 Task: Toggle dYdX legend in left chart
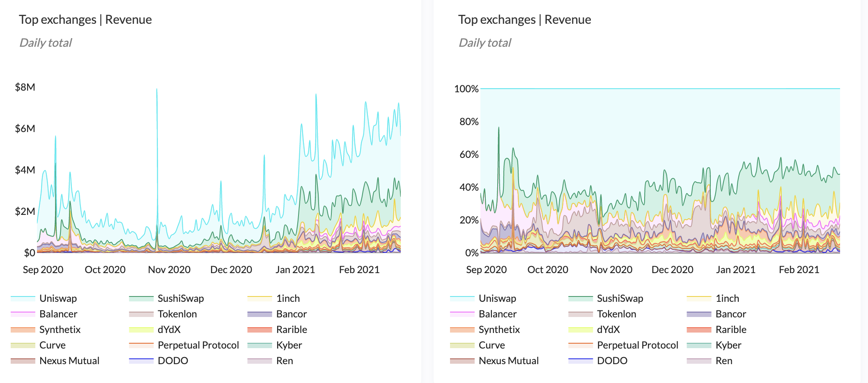click(x=155, y=330)
